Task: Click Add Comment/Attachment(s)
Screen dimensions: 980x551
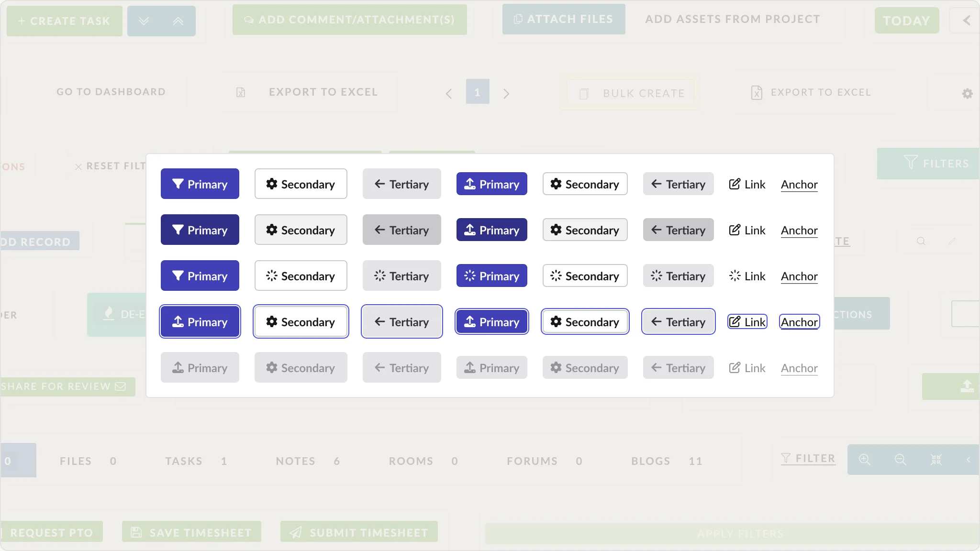Action: (x=350, y=20)
